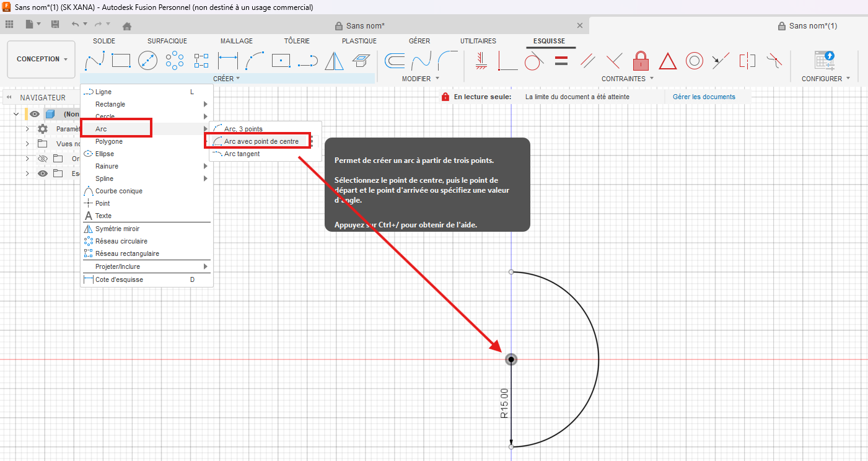Image resolution: width=868 pixels, height=461 pixels.
Task: Open the MODIFIER panel dropdown
Action: (421, 79)
